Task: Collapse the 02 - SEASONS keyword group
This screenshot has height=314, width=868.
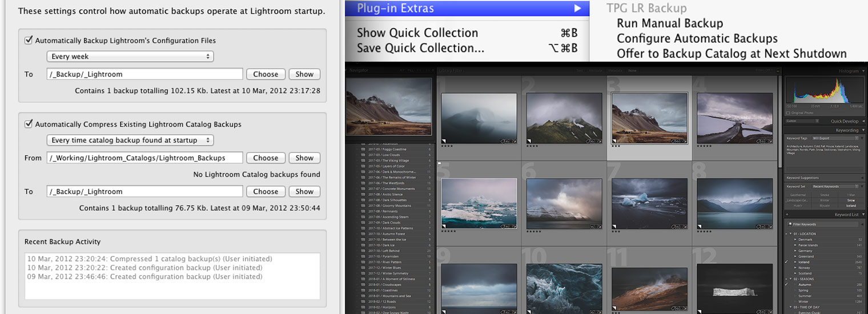Action: tap(790, 279)
